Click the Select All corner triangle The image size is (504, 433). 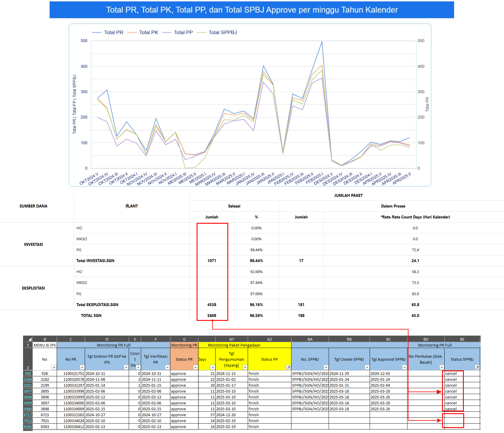[x=30, y=339]
